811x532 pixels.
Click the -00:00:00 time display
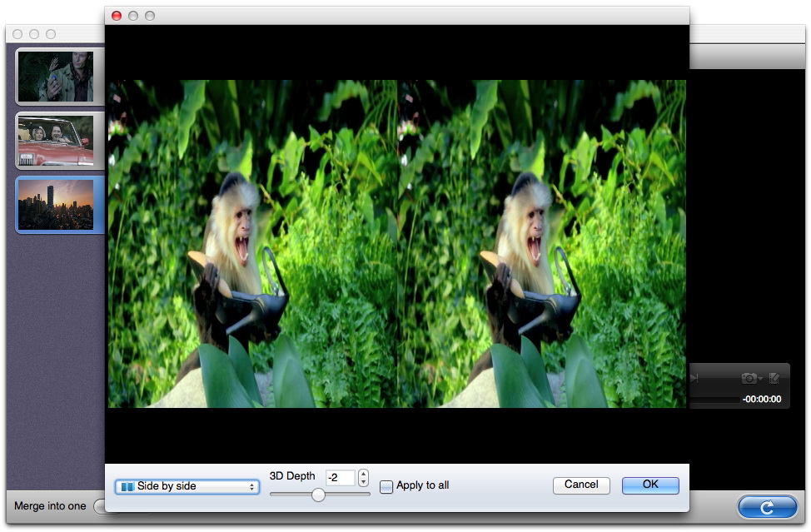point(762,399)
